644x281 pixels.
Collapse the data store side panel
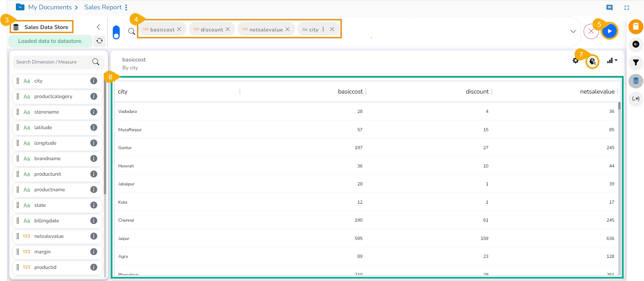[98, 27]
